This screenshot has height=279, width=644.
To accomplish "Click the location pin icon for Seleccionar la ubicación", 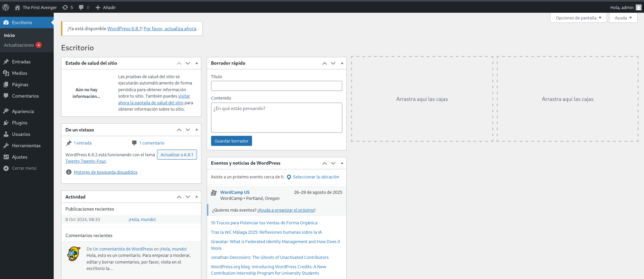I will (x=289, y=177).
